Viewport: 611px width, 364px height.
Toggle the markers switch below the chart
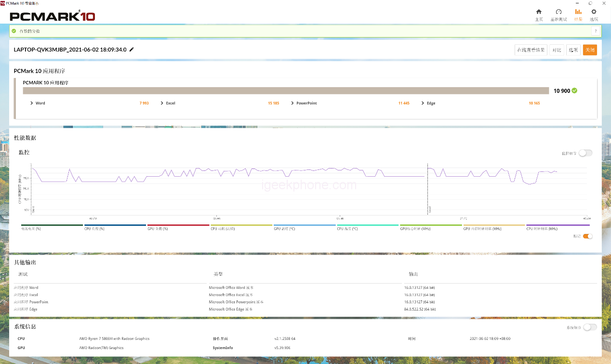point(587,236)
